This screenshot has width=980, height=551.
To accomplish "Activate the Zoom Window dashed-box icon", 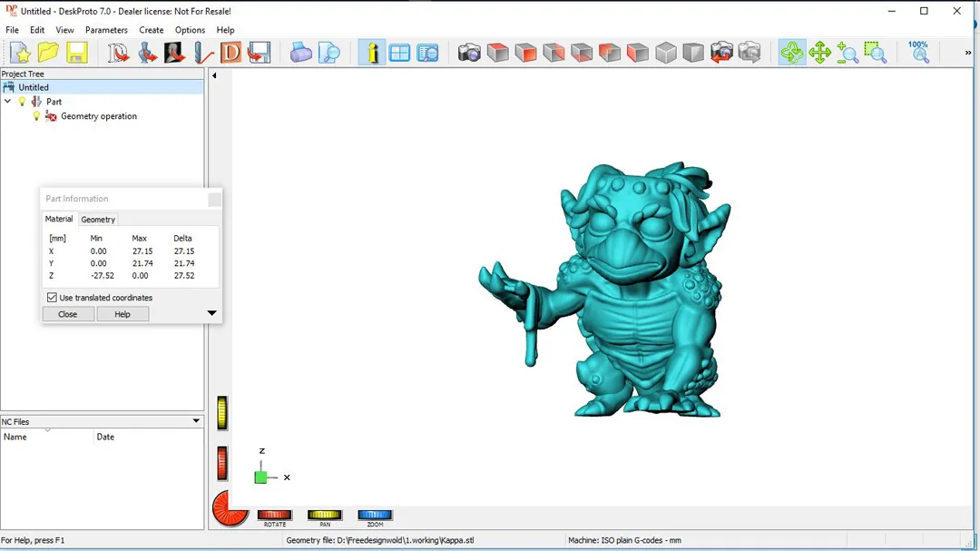I will click(876, 53).
